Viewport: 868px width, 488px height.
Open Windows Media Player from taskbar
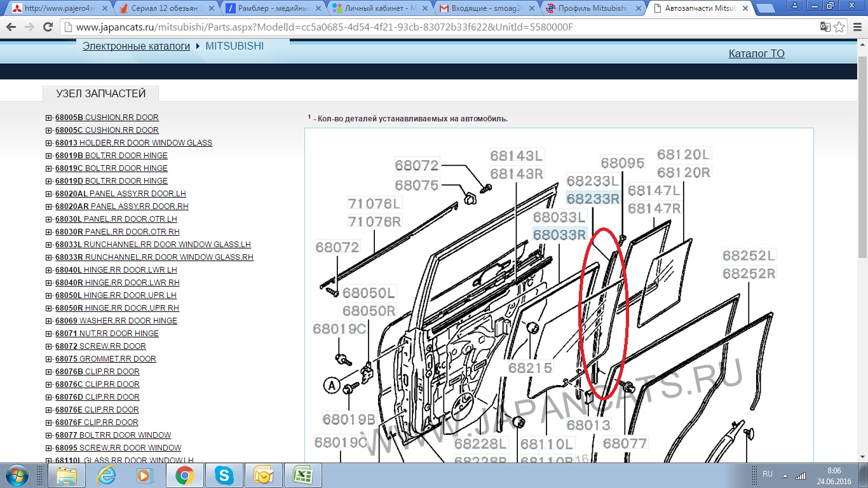146,475
